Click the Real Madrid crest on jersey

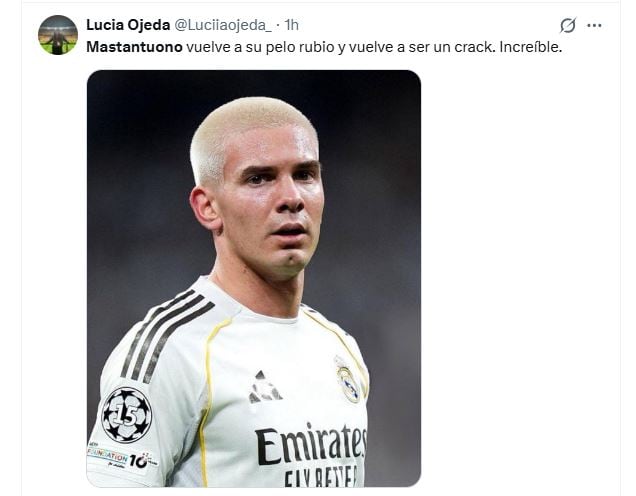point(348,380)
